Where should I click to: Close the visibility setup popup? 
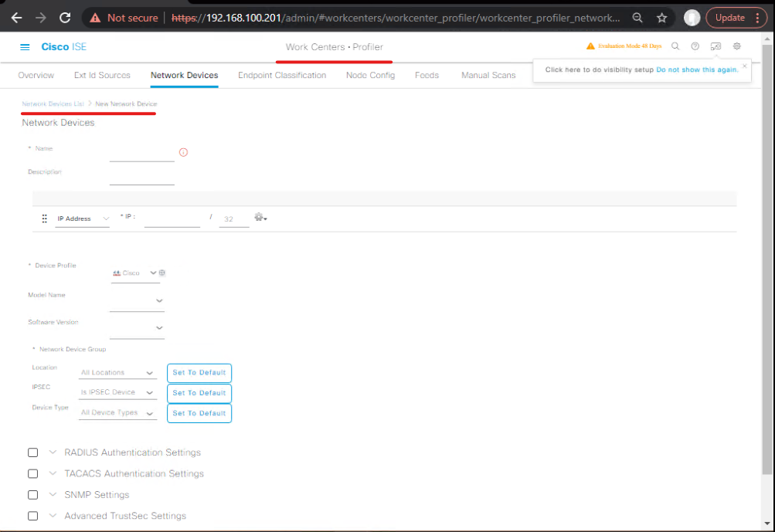[x=744, y=66]
